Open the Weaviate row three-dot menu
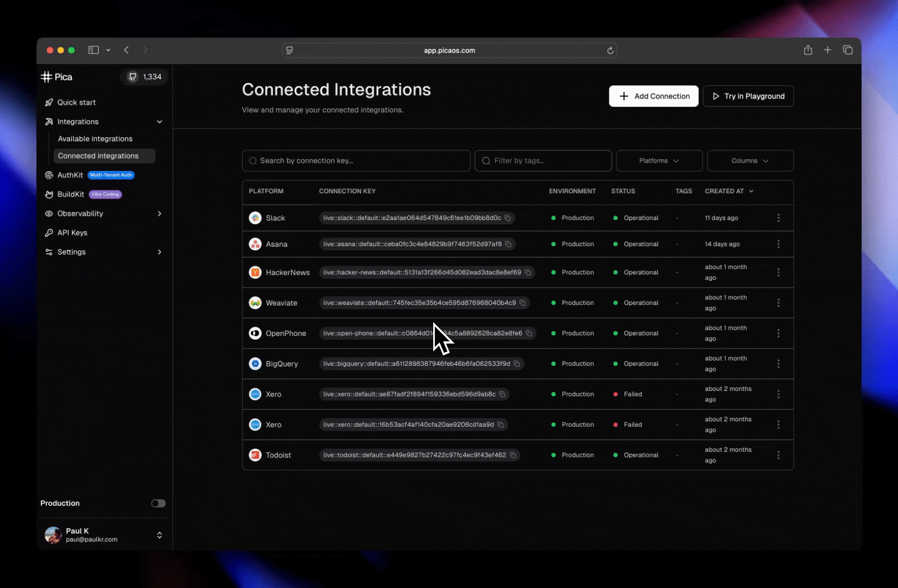898x588 pixels. click(x=778, y=303)
